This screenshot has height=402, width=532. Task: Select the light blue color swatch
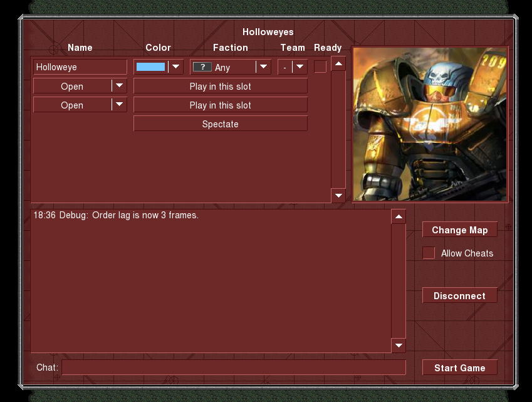pos(150,67)
